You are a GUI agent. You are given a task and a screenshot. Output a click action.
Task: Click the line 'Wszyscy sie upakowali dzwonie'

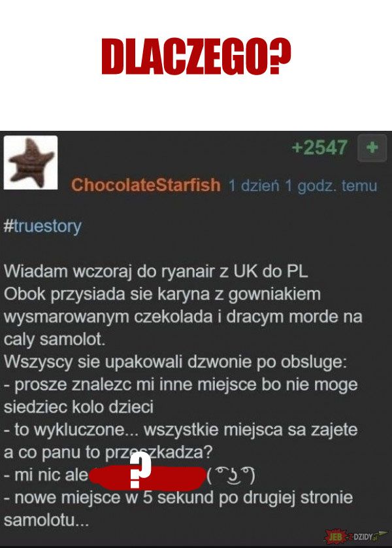tap(175, 362)
